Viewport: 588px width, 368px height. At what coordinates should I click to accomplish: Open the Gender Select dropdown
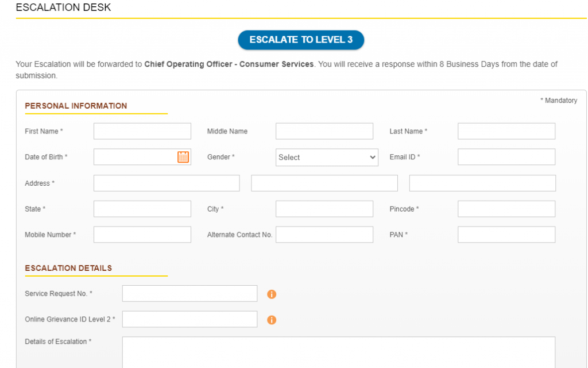[x=327, y=158]
